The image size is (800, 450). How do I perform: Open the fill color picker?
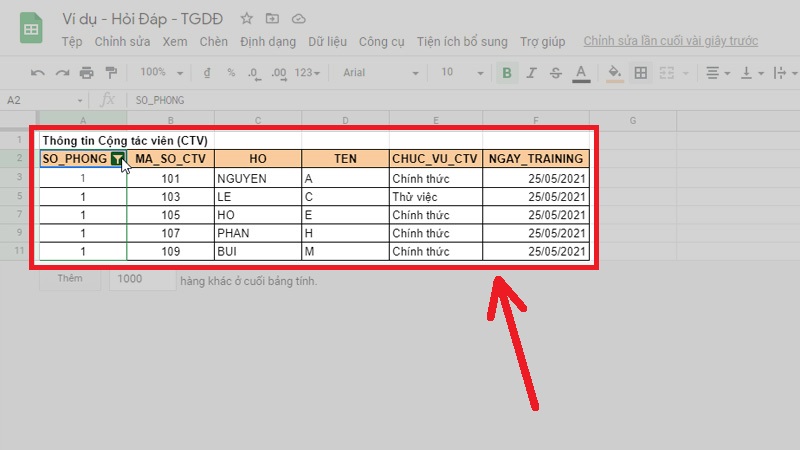pyautogui.click(x=615, y=72)
